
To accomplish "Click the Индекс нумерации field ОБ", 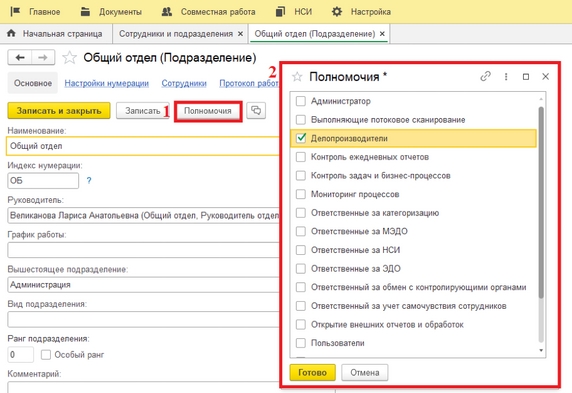I will tap(43, 181).
